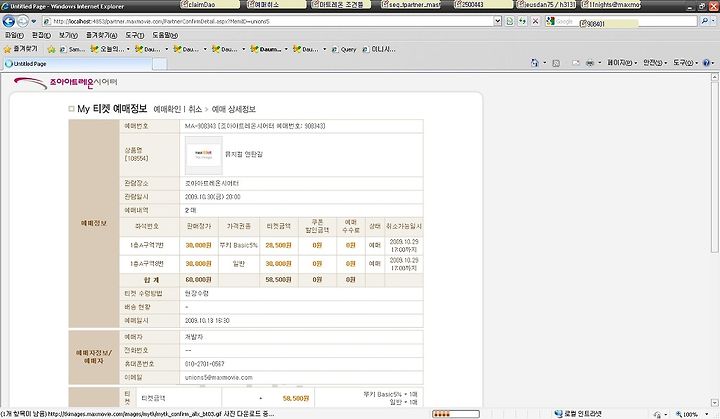Open the 보기(V) menu
This screenshot has height=419, width=720.
pyautogui.click(x=68, y=35)
